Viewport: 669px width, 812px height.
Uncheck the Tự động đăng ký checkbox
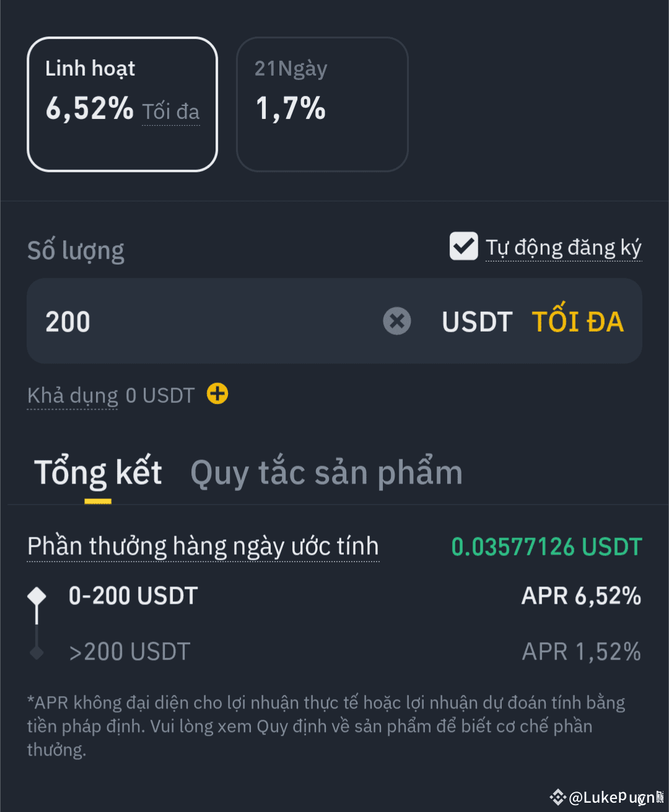(x=463, y=246)
